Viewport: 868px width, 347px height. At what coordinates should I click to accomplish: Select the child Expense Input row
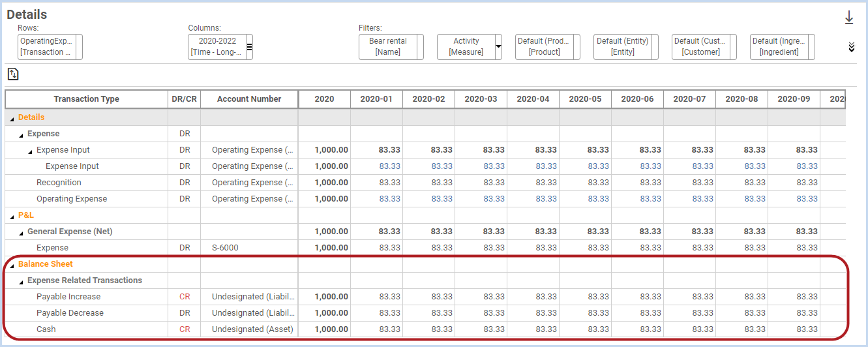tap(72, 166)
